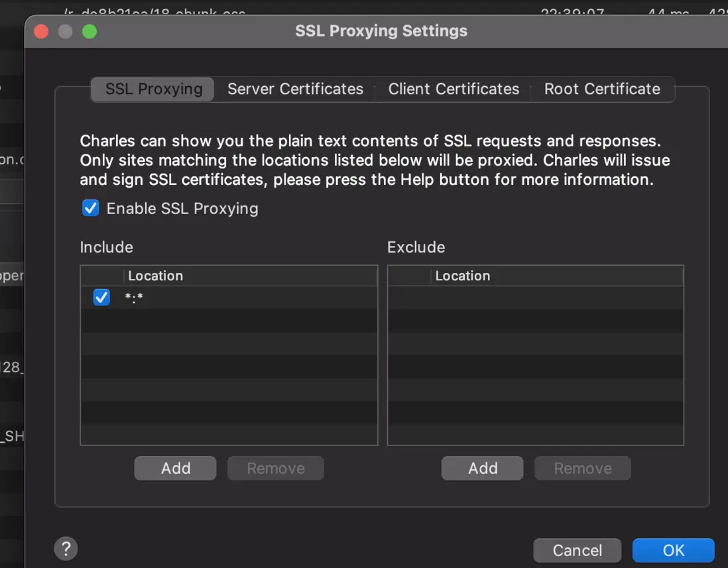Close the dialog with the red button
Viewport: 728px width, 568px height.
click(41, 32)
